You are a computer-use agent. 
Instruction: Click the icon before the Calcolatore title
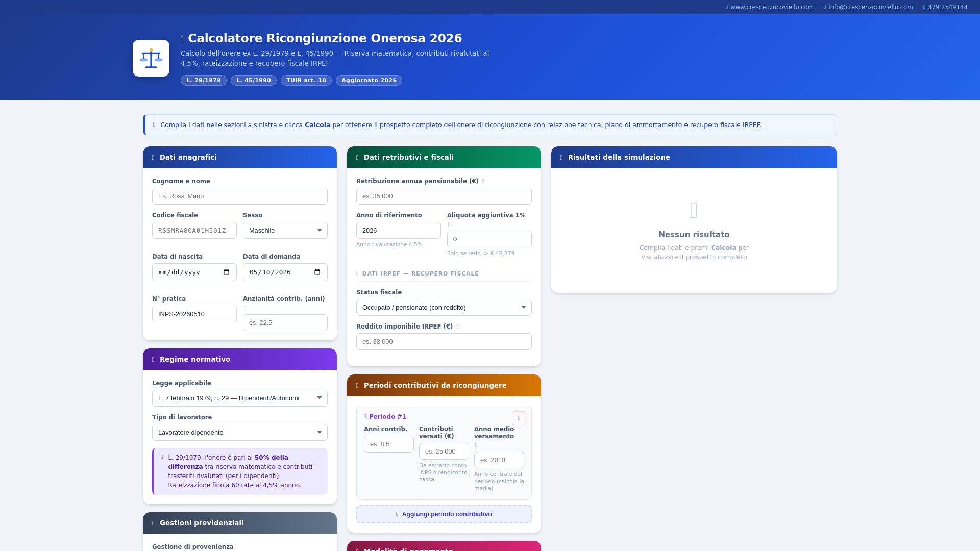[x=182, y=39]
